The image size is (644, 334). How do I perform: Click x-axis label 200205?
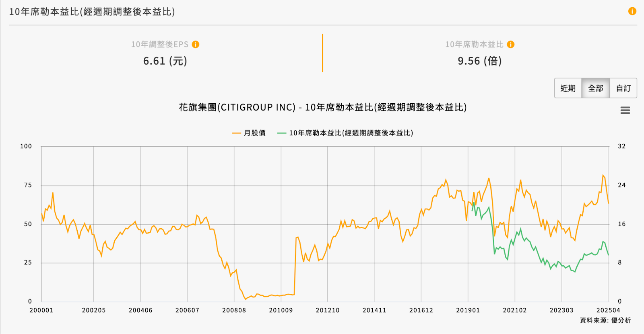click(x=94, y=310)
